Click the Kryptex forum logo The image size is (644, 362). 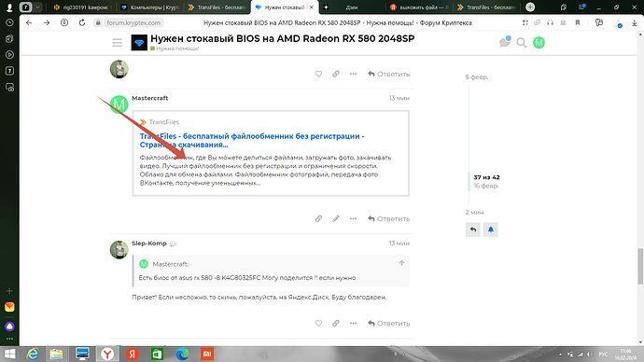pos(139,43)
